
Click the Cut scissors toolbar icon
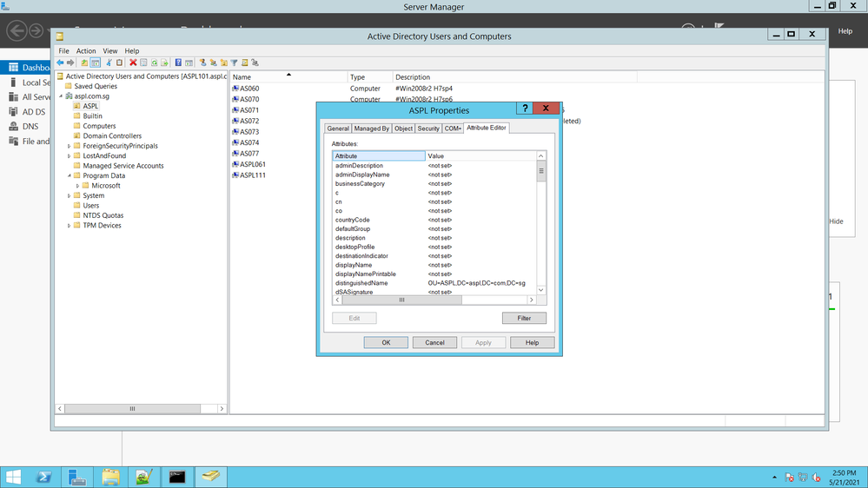[x=109, y=63]
